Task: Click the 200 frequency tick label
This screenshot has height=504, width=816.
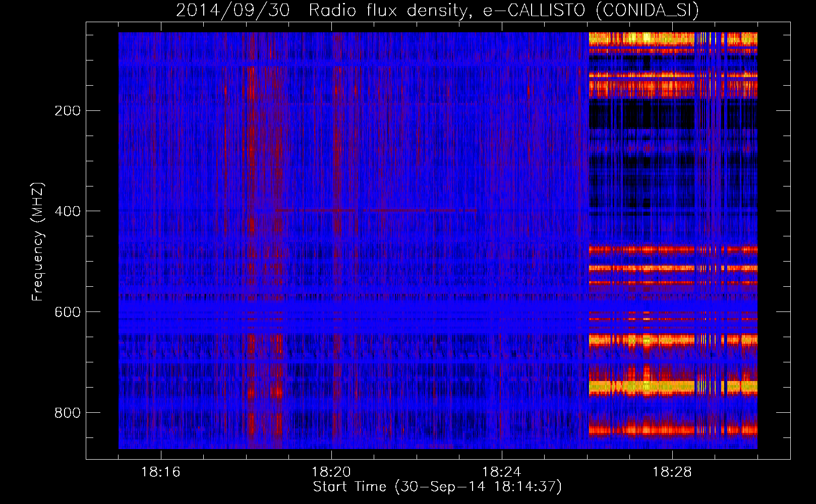Action: (x=67, y=111)
